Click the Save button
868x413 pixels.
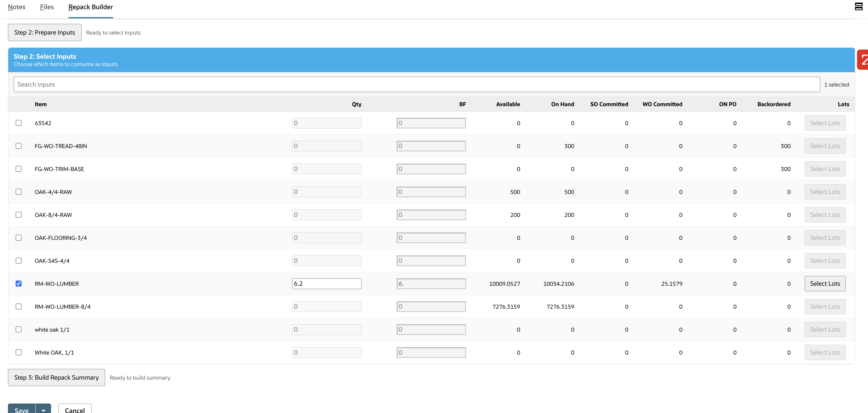point(21,410)
